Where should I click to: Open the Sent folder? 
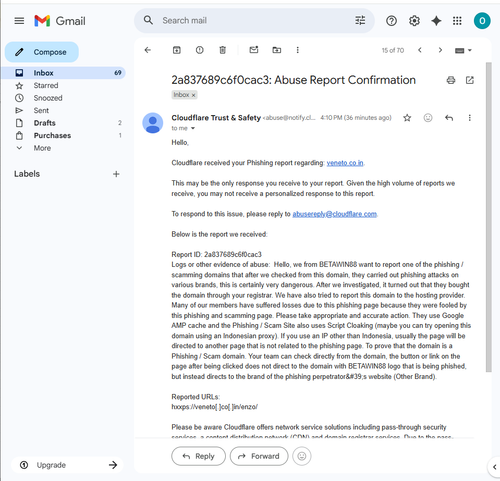tap(41, 110)
